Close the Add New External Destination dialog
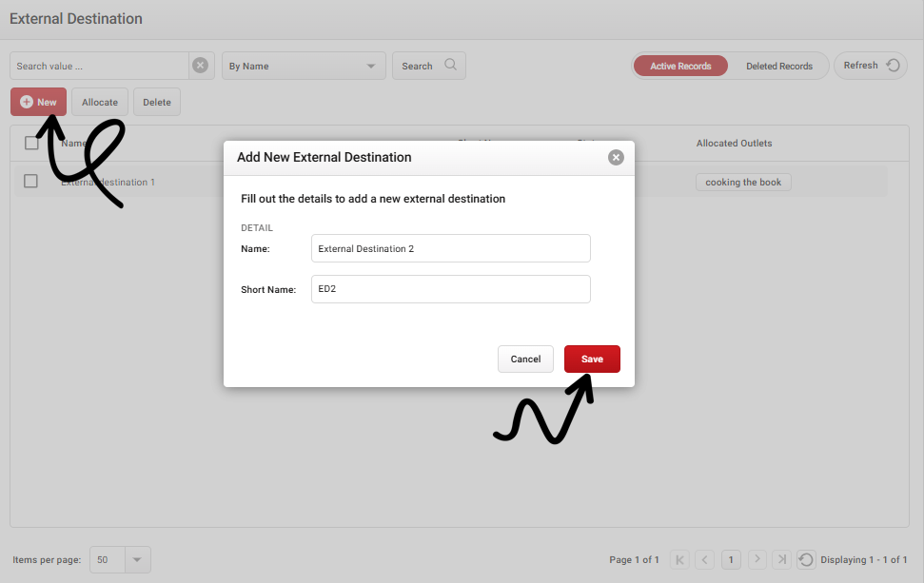The width and height of the screenshot is (924, 583). [616, 157]
